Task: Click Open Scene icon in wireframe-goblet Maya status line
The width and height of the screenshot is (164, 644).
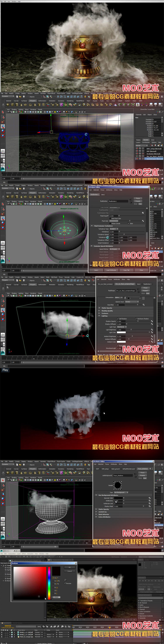Action: tap(20, 96)
